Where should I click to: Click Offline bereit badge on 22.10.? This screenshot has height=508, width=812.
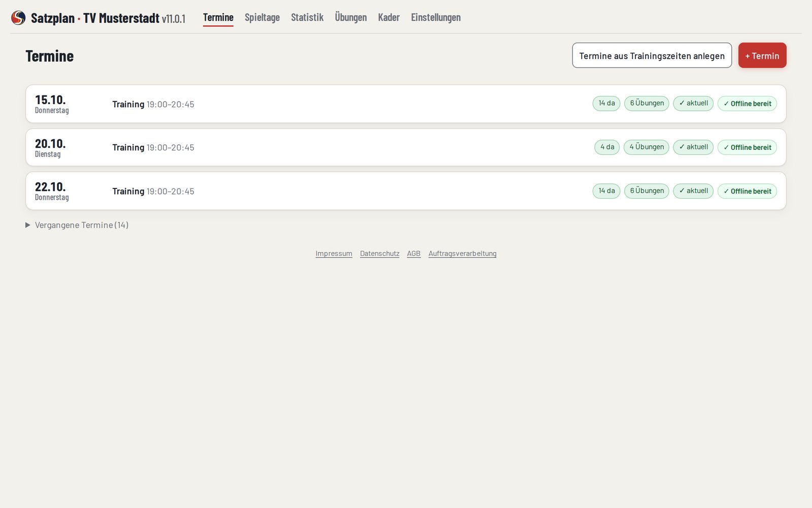pyautogui.click(x=747, y=191)
